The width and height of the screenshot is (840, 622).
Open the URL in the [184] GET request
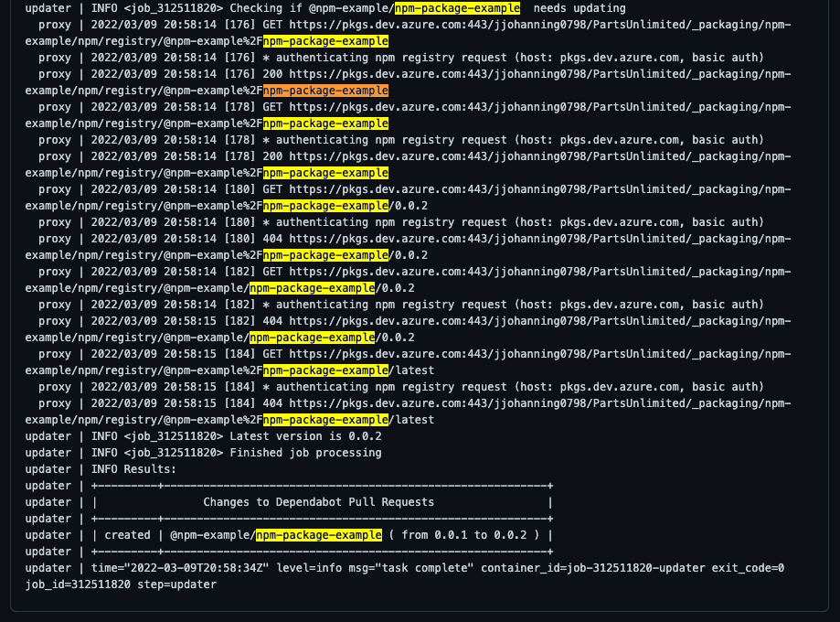point(539,354)
